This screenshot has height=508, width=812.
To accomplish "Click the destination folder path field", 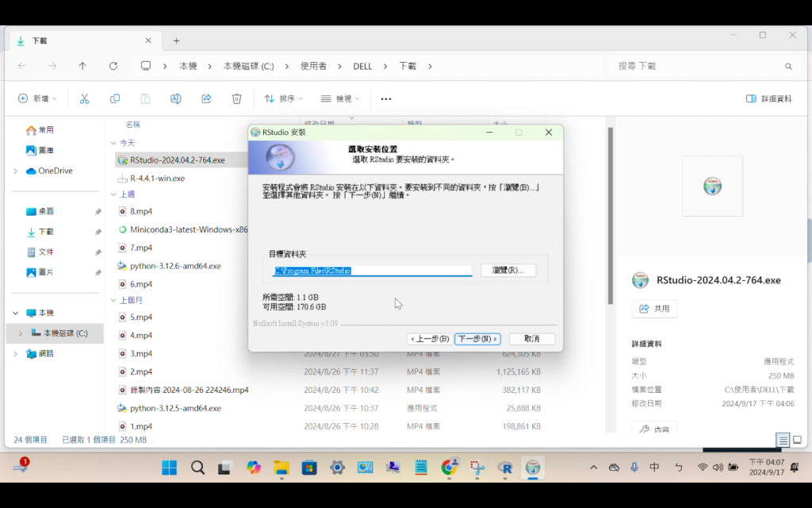I will point(373,271).
